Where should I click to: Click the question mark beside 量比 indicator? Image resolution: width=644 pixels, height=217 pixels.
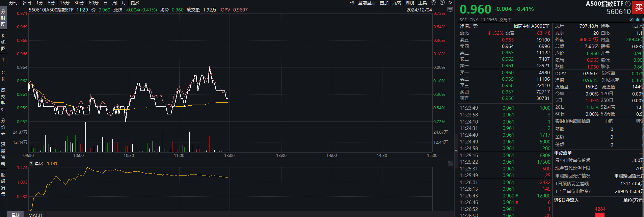[31, 164]
